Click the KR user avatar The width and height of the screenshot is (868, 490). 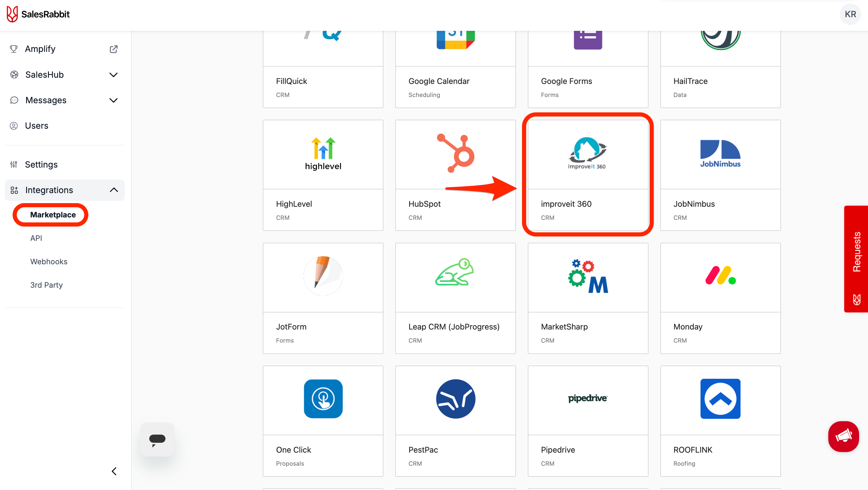pyautogui.click(x=850, y=14)
